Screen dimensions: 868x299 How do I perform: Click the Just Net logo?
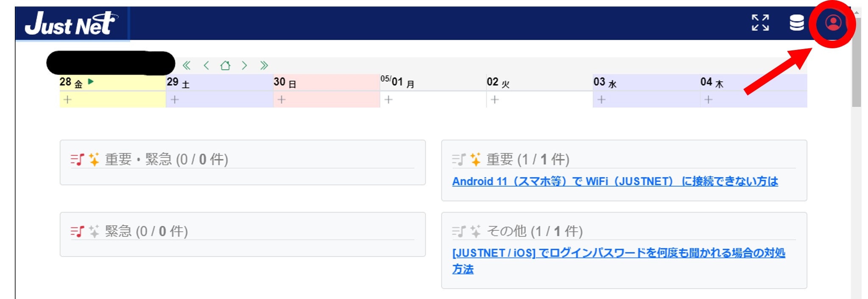coord(71,23)
